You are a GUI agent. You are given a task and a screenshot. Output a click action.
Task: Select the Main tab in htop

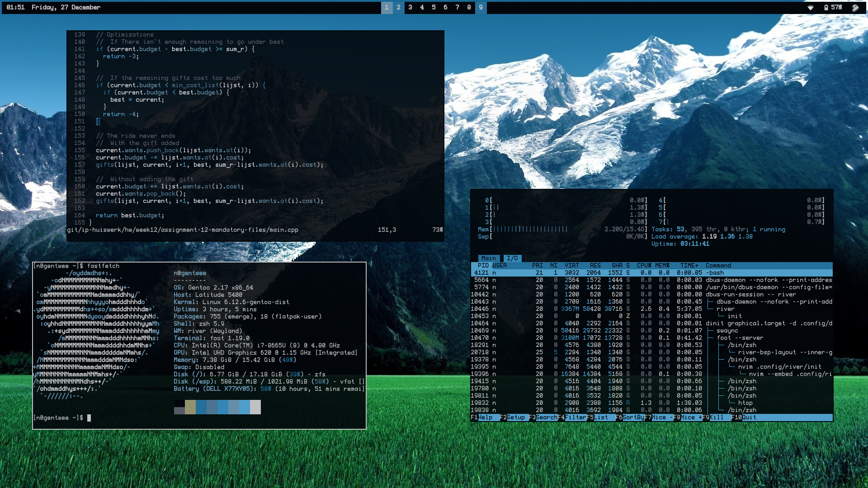click(x=489, y=258)
